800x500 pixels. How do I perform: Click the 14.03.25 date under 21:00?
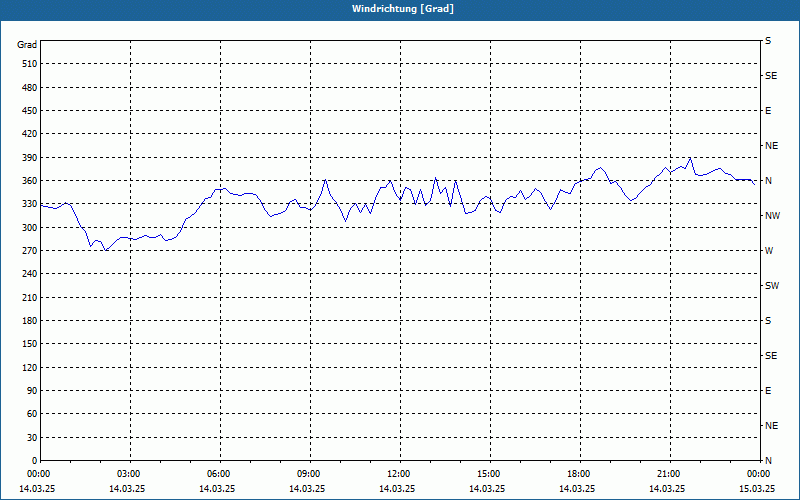tap(667, 489)
